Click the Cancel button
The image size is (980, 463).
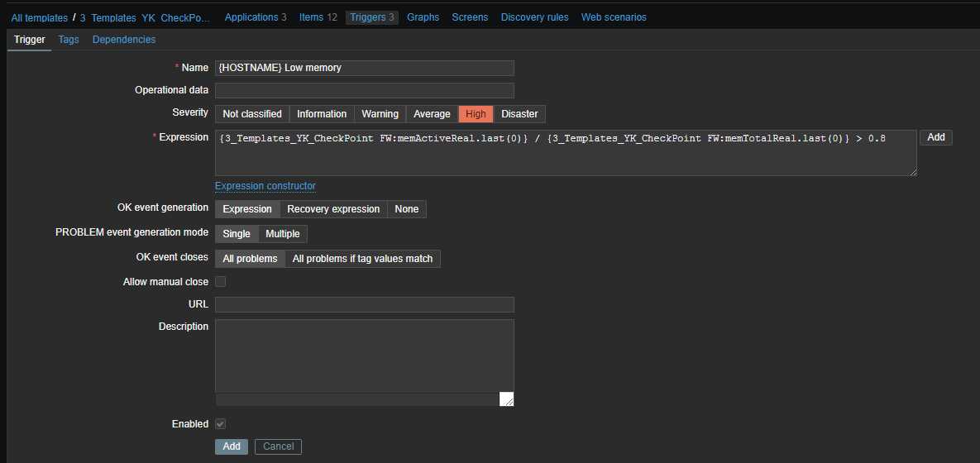[x=278, y=446]
